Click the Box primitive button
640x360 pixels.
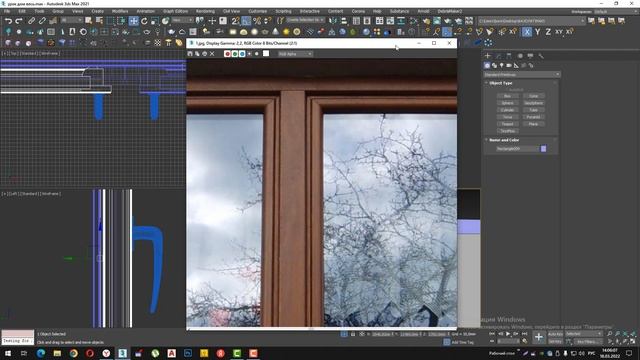pos(507,96)
